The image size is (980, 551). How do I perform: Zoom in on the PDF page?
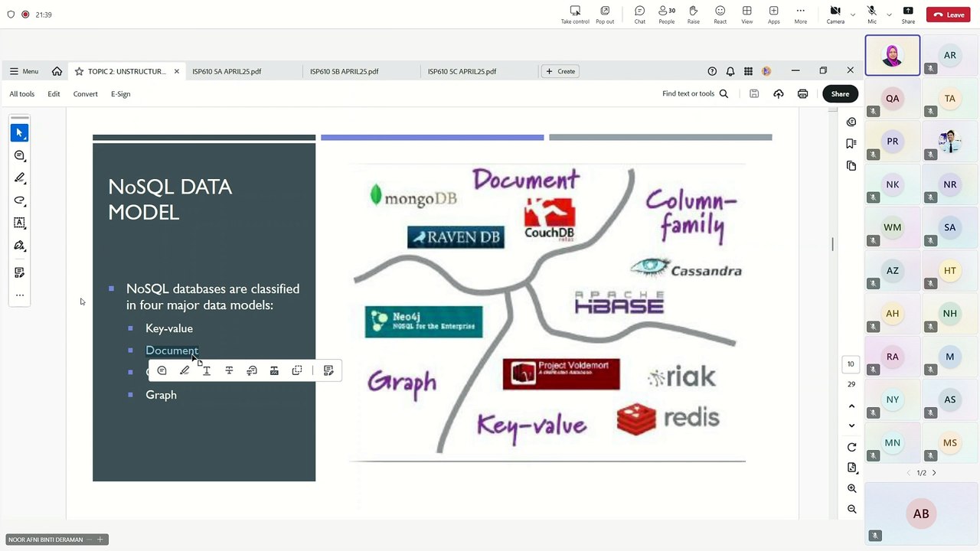pos(851,488)
